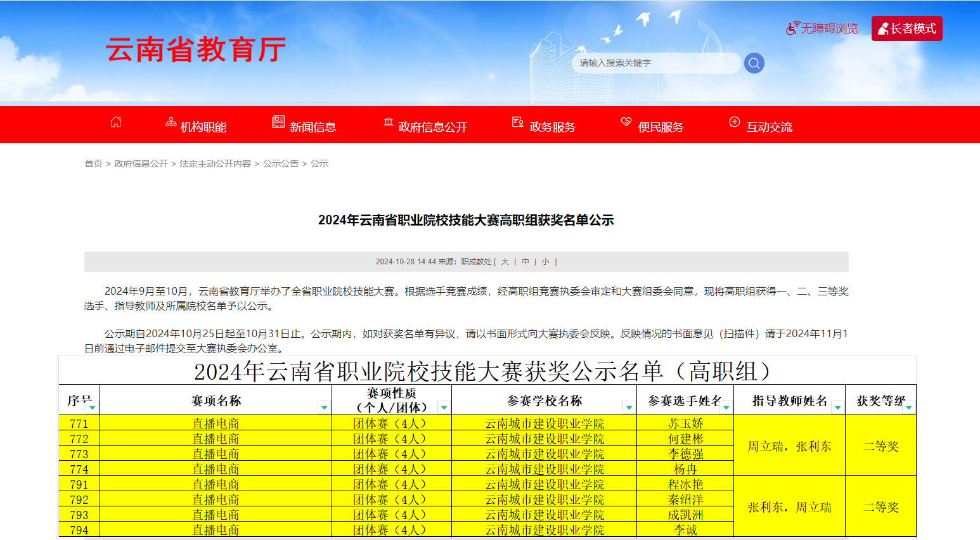
Task: Click contestant name 李德强
Action: 685,454
